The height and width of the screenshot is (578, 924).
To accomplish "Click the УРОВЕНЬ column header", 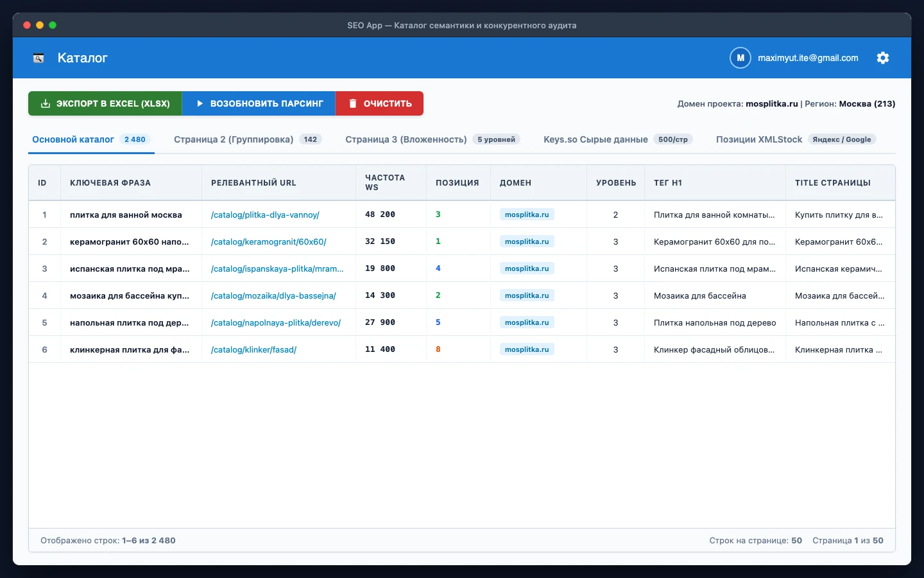I will 616,183.
